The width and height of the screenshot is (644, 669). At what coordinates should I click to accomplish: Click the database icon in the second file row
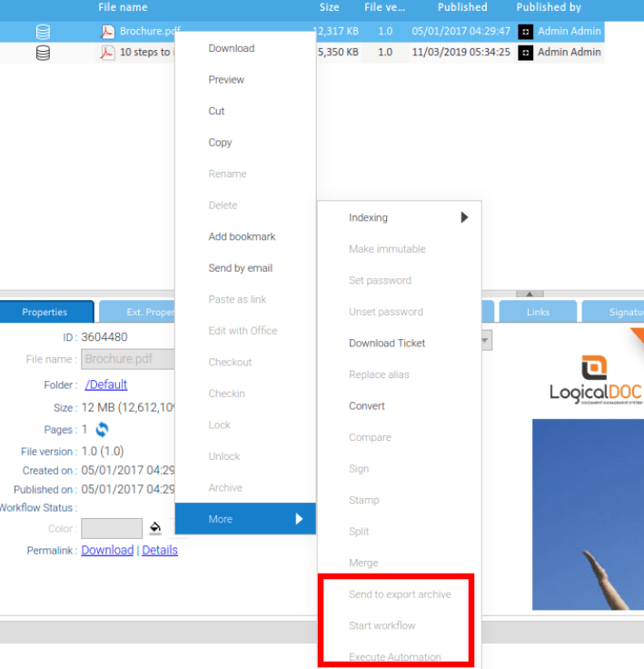[43, 52]
